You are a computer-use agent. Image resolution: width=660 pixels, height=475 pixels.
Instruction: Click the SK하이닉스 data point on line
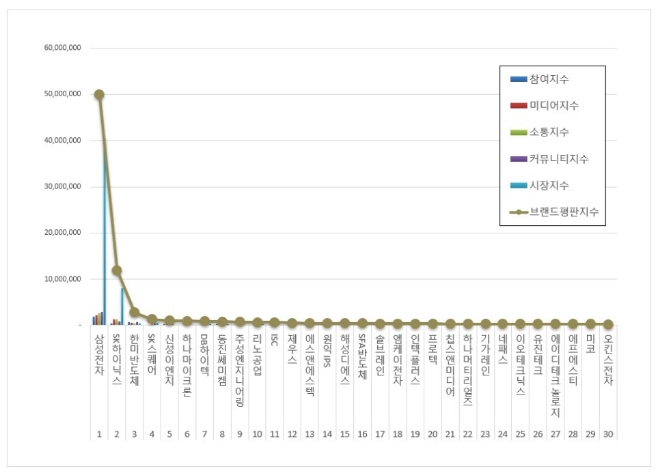point(117,270)
